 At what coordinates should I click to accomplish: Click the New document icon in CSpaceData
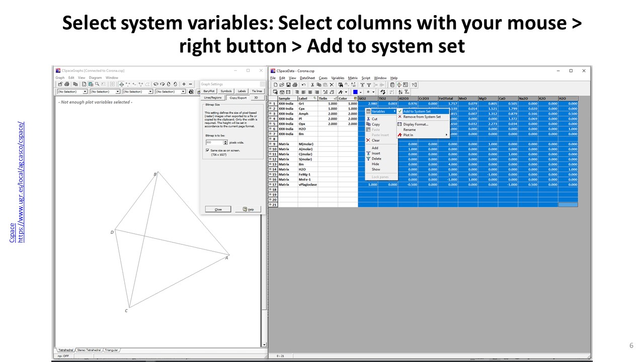(x=275, y=85)
